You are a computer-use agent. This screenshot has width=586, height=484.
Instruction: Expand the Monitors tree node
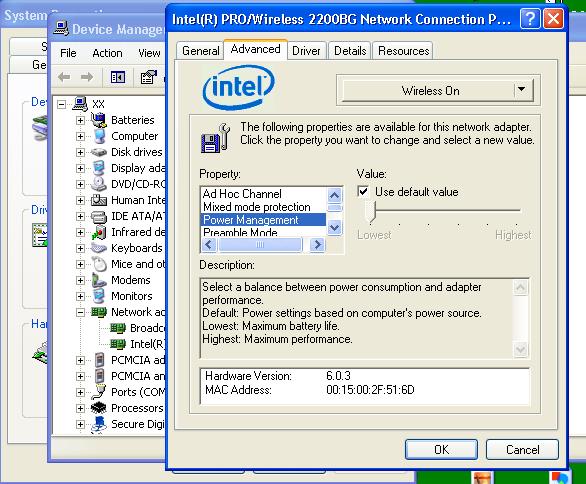pyautogui.click(x=80, y=297)
